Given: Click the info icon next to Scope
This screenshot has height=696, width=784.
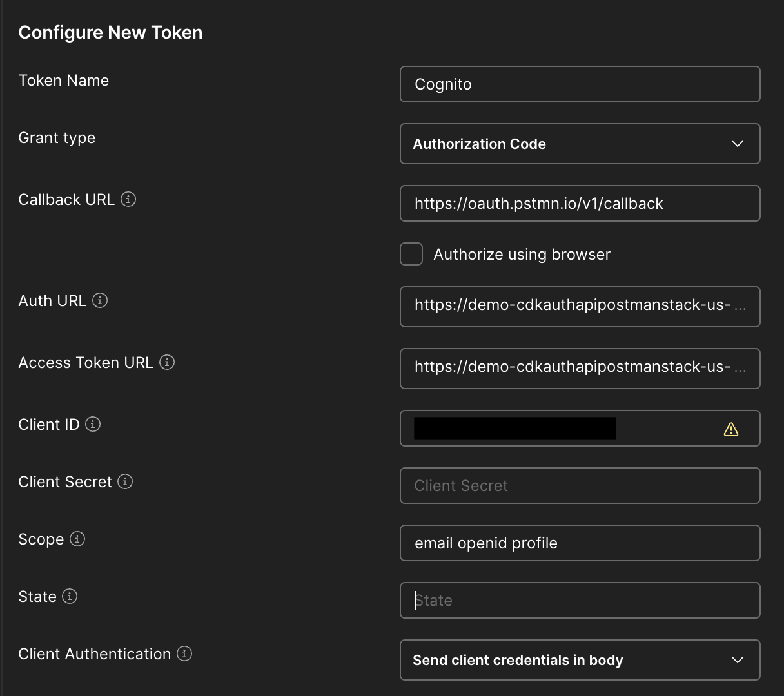Looking at the screenshot, I should tap(77, 539).
